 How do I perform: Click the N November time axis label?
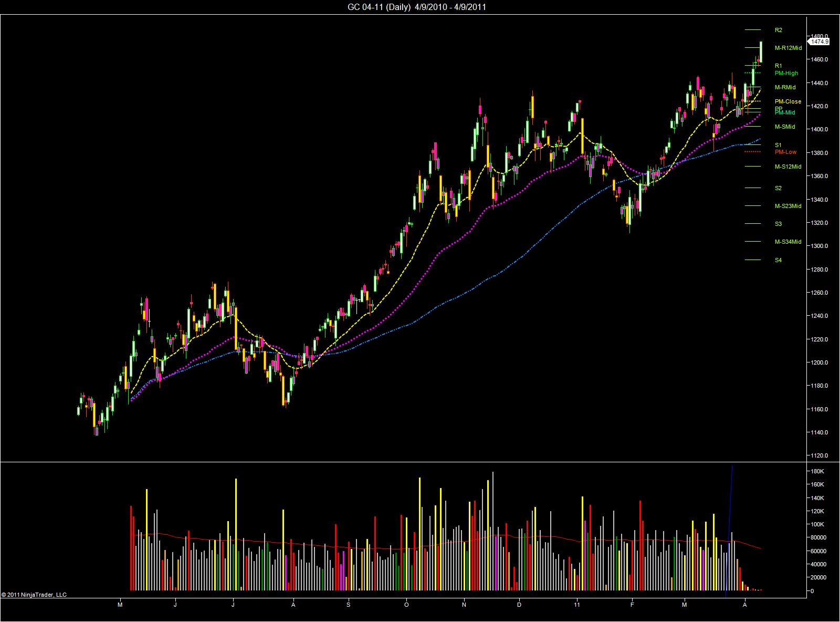[464, 605]
